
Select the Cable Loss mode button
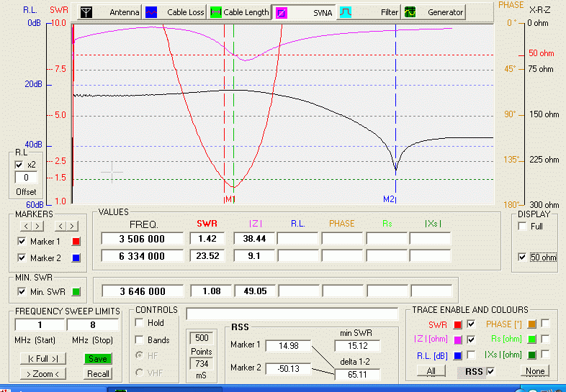pos(175,12)
